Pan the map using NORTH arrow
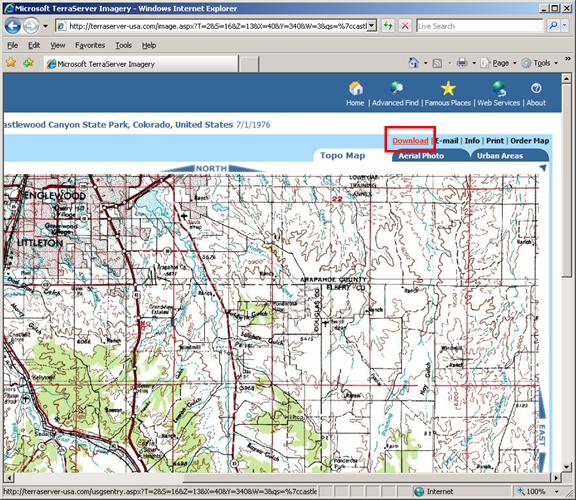The height and width of the screenshot is (500, 576). click(211, 168)
